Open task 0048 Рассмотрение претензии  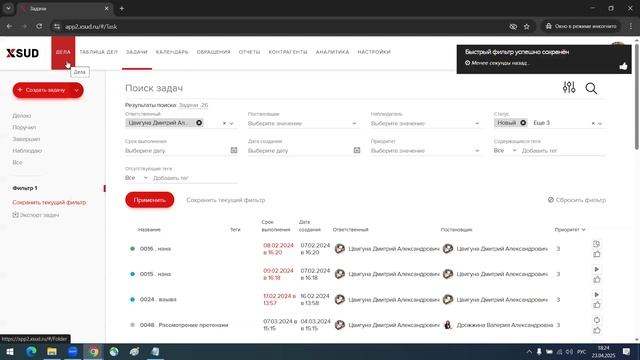pyautogui.click(x=184, y=325)
